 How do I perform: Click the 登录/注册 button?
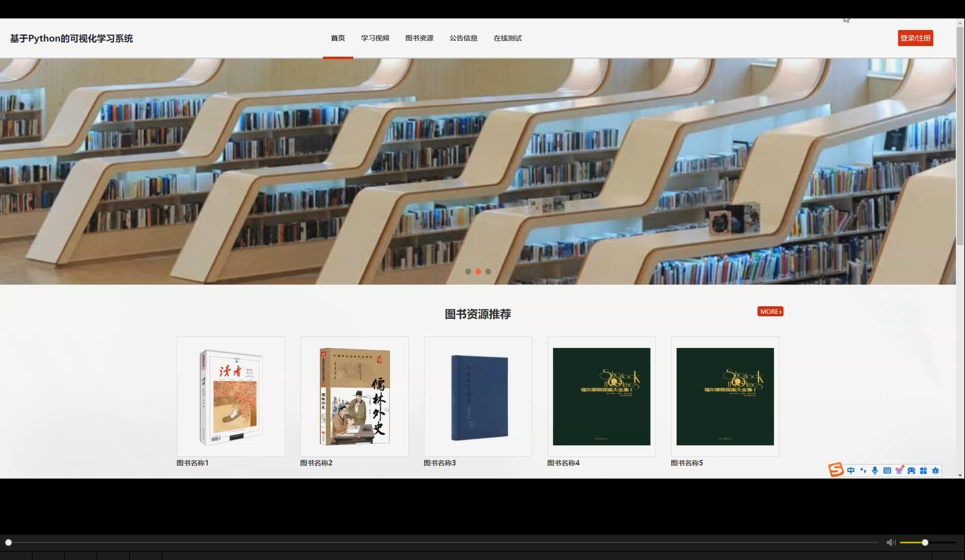coord(915,38)
